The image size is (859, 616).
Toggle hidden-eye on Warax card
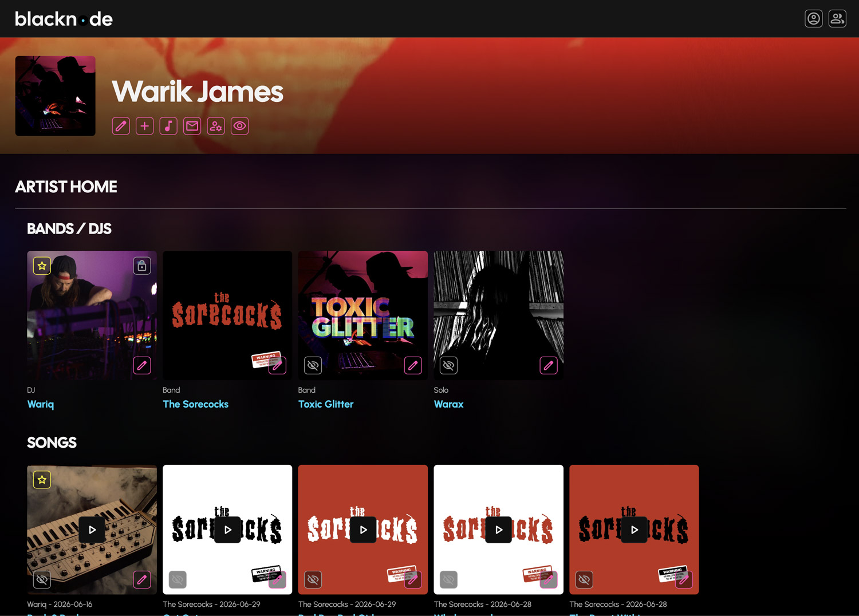coord(448,365)
